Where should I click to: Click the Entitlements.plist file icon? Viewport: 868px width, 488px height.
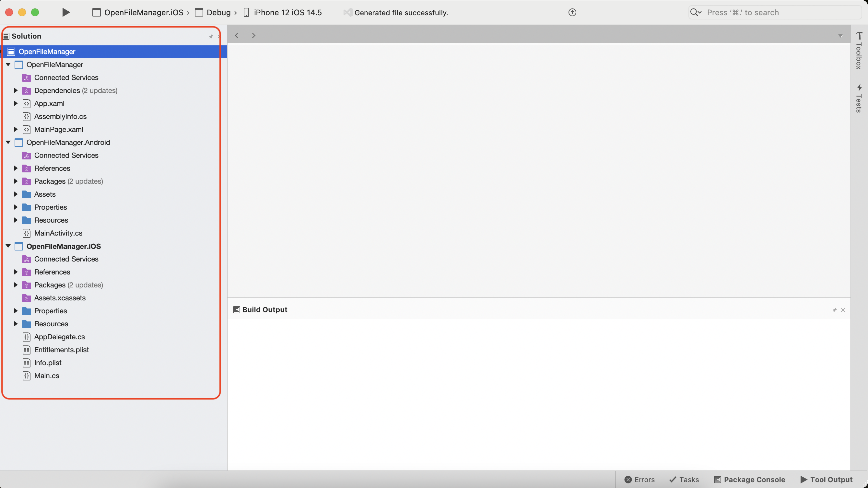pos(27,350)
